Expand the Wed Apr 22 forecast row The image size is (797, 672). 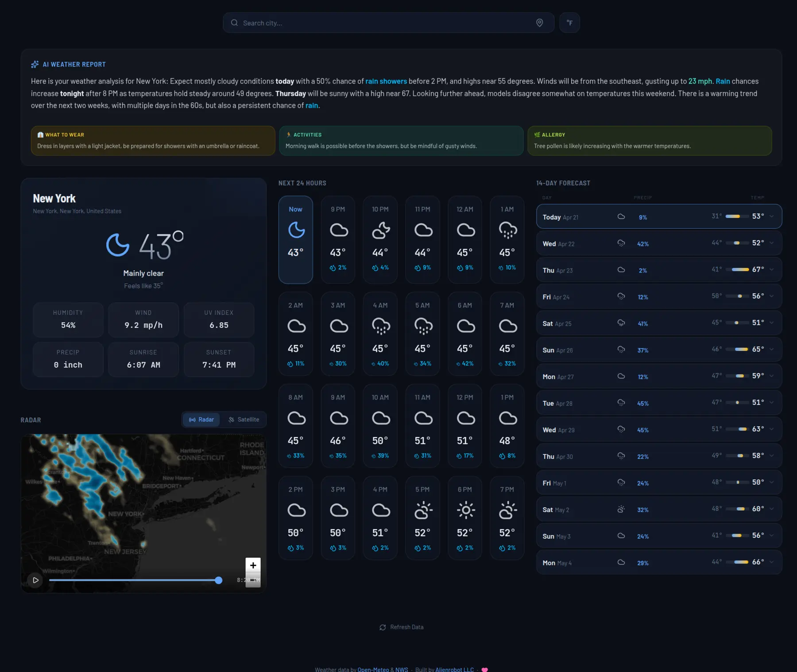pos(659,243)
